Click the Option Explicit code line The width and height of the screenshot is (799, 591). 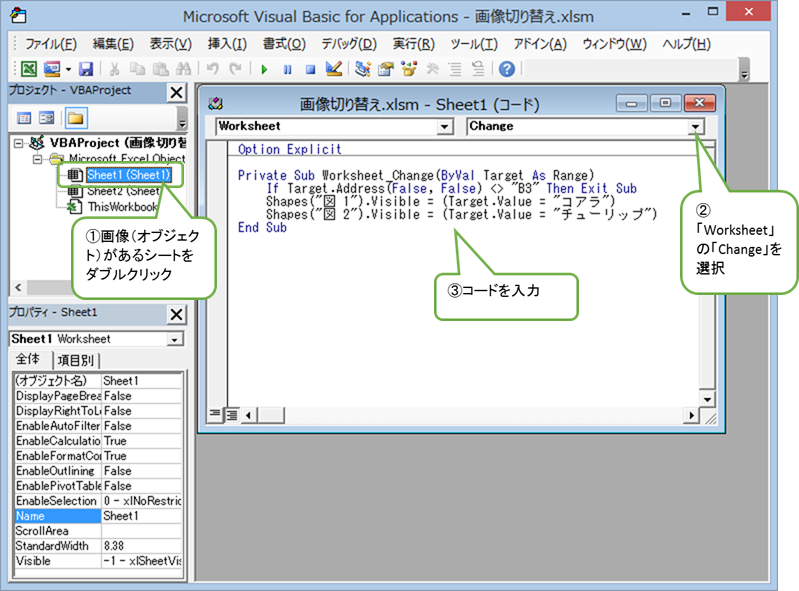[289, 149]
